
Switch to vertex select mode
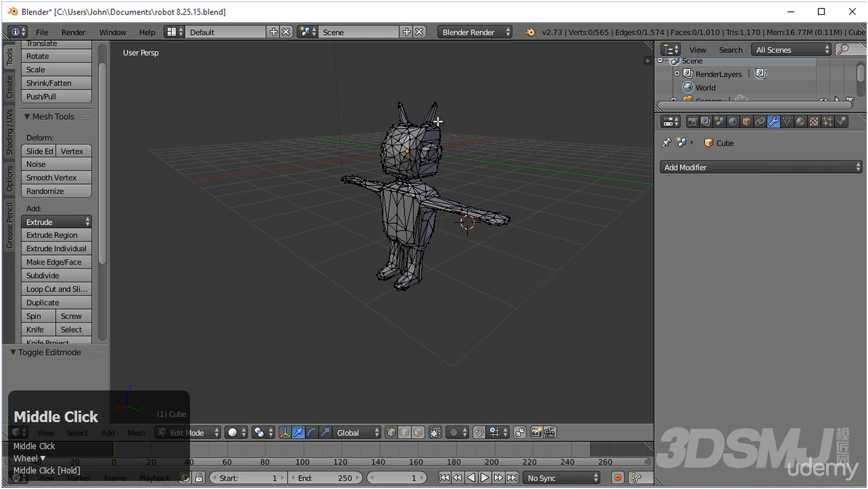[391, 432]
